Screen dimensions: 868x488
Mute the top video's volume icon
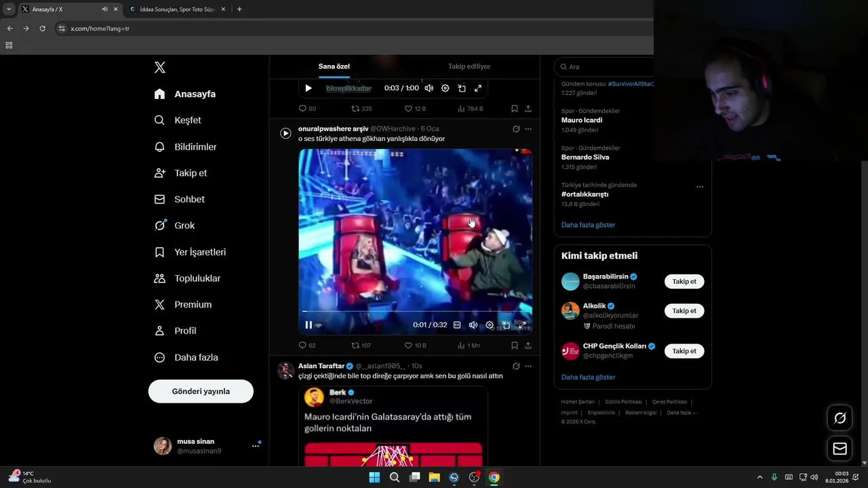[x=429, y=88]
